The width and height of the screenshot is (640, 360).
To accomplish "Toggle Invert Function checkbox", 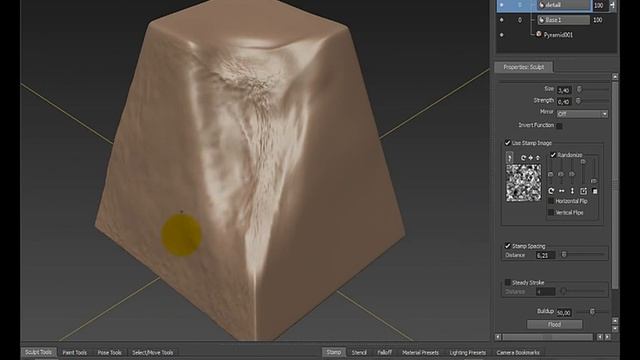I will tap(560, 126).
